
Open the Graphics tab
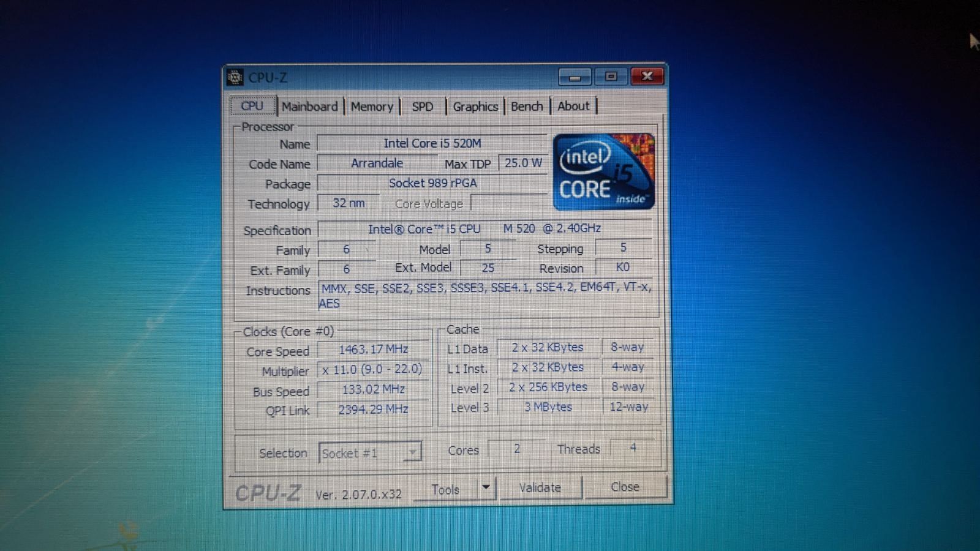(475, 107)
